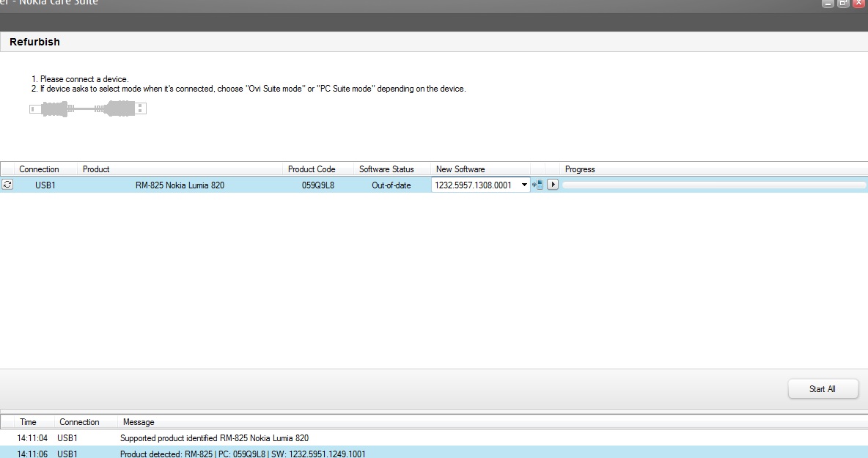Select the USB1 connection cell in device table

point(45,185)
